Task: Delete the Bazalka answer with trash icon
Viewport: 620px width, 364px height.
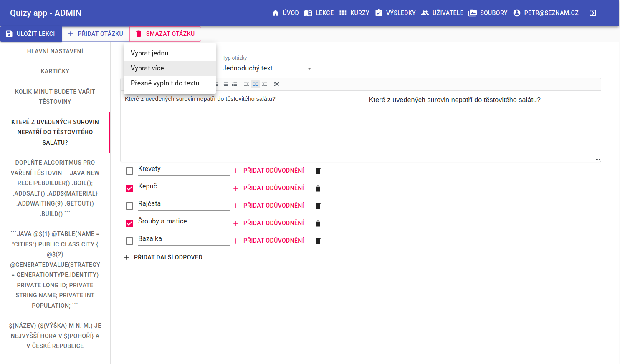Action: point(318,241)
